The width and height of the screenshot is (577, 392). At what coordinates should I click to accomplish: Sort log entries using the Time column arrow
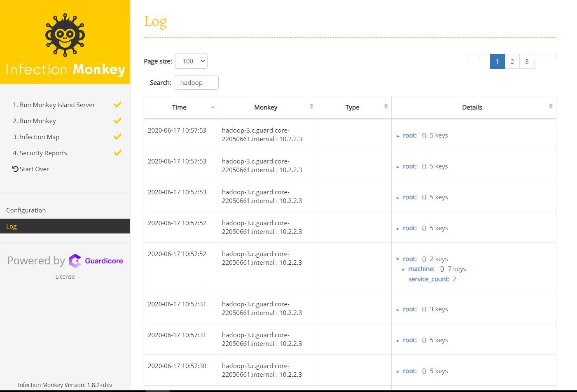(x=212, y=107)
